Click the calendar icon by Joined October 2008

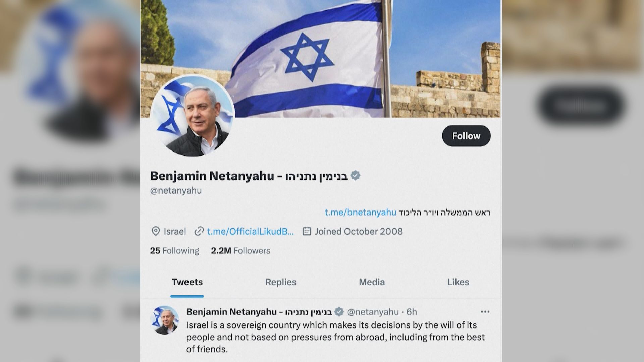pyautogui.click(x=307, y=231)
